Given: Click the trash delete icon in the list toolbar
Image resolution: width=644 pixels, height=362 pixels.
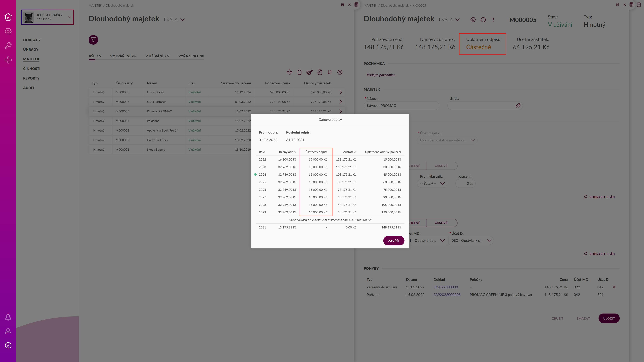Looking at the screenshot, I should click(300, 72).
